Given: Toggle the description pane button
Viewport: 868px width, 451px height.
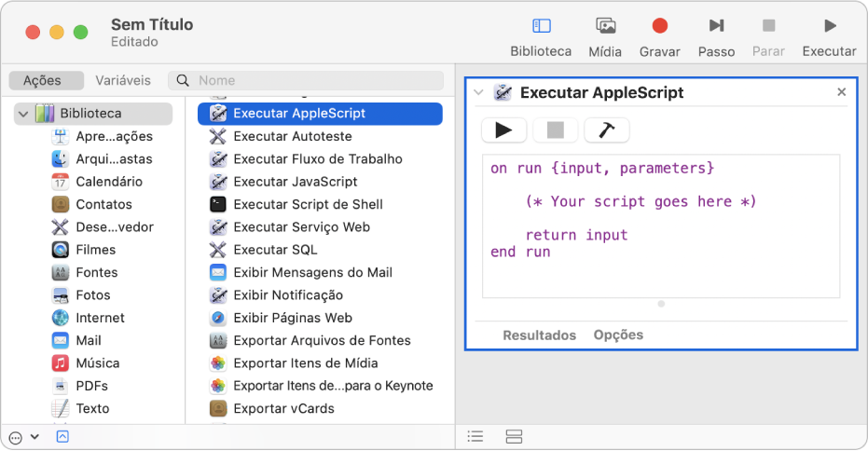Looking at the screenshot, I should [x=62, y=437].
